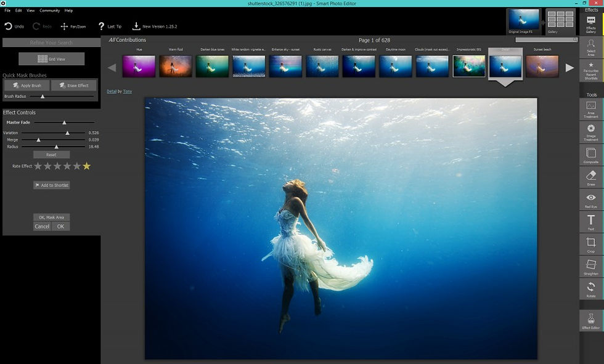Apply the Rustic canvas effect thumbnail
Viewport: 604px width, 364px height.
322,66
